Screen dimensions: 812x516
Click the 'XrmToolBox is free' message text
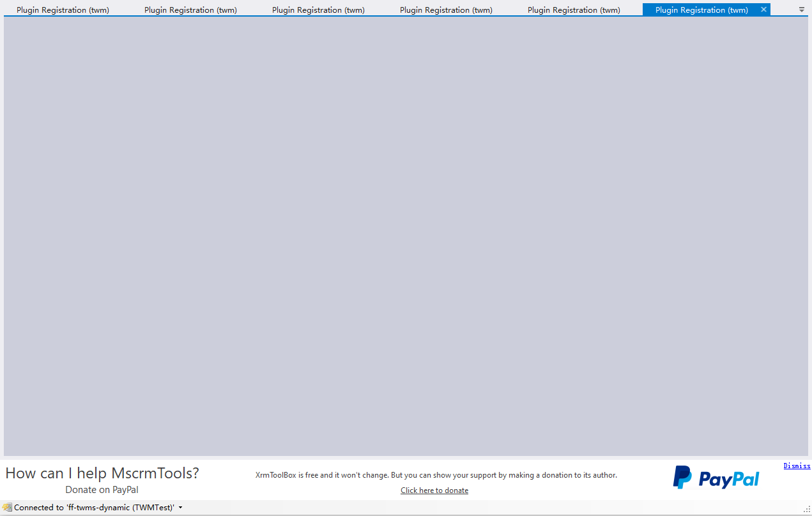(x=436, y=475)
